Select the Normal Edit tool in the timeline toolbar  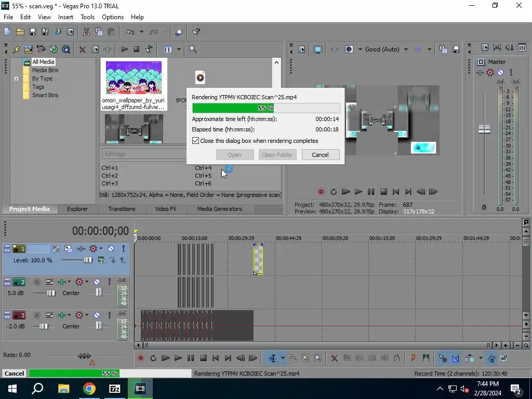click(272, 358)
